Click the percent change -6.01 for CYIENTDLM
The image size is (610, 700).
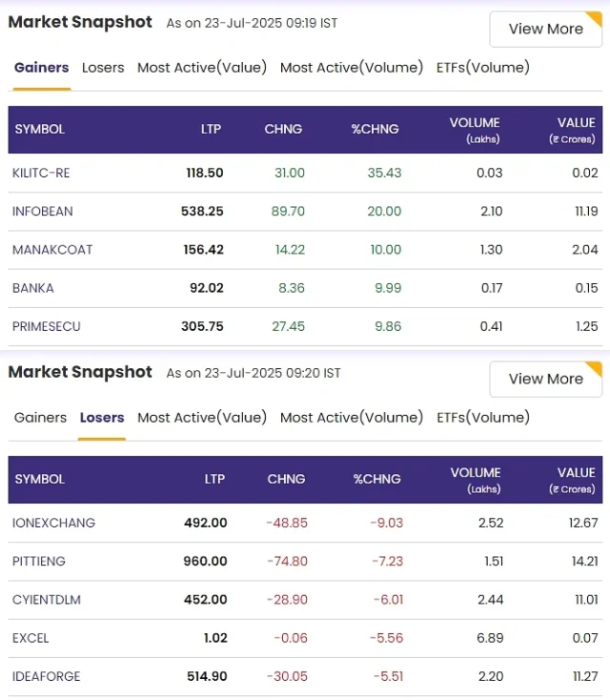coord(388,600)
